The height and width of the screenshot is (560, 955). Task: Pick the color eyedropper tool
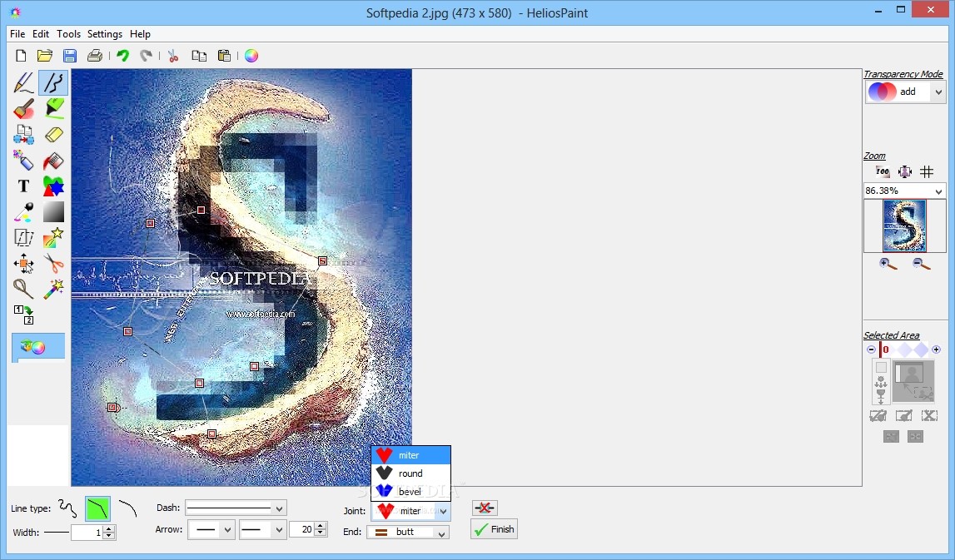pyautogui.click(x=23, y=212)
